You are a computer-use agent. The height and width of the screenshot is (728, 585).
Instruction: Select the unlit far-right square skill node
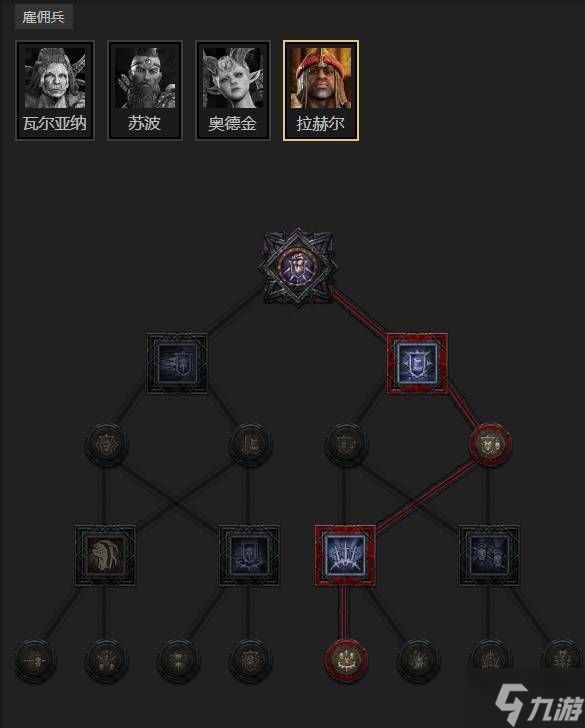[489, 555]
